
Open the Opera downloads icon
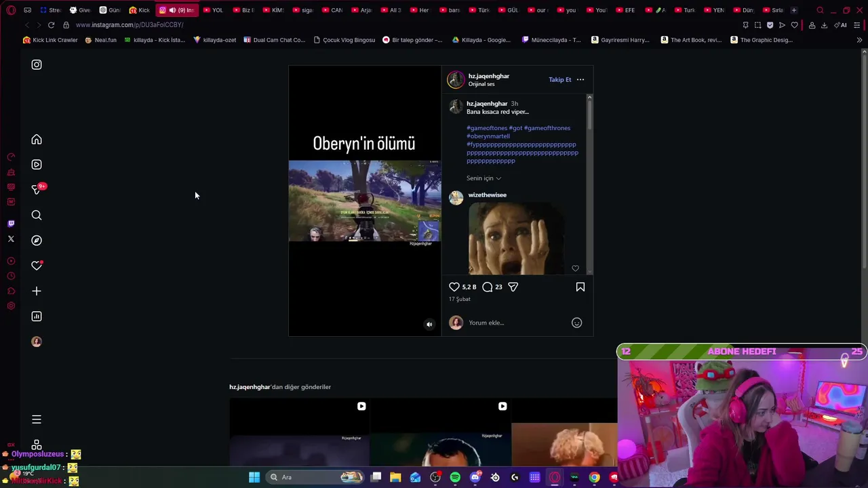tap(824, 25)
